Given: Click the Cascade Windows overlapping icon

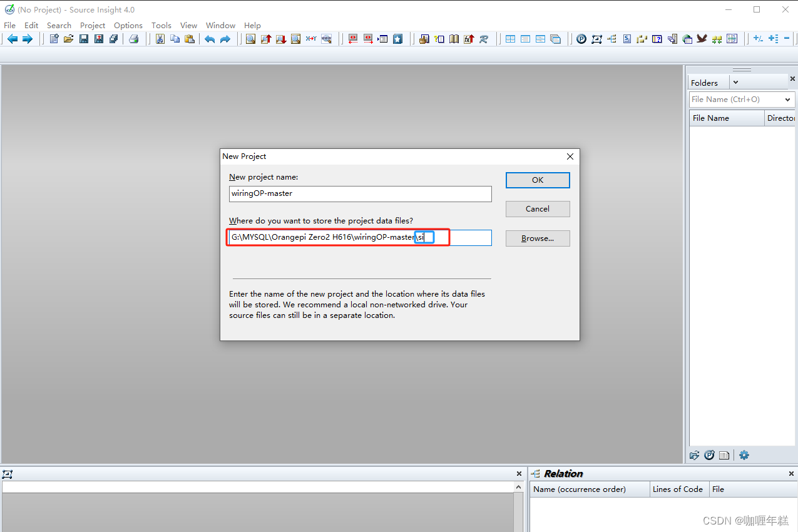Looking at the screenshot, I should 555,39.
